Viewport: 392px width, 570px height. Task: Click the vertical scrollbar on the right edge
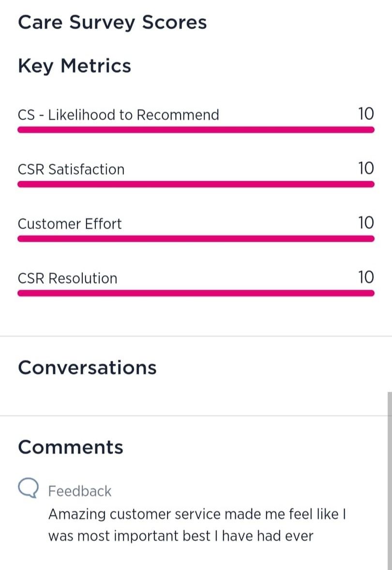click(x=389, y=479)
